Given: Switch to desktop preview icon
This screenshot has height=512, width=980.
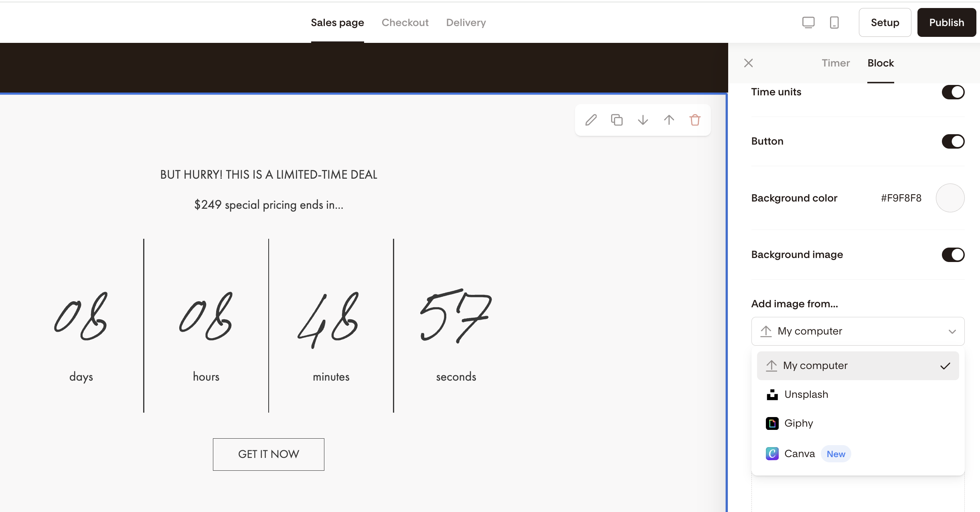Looking at the screenshot, I should [x=808, y=22].
